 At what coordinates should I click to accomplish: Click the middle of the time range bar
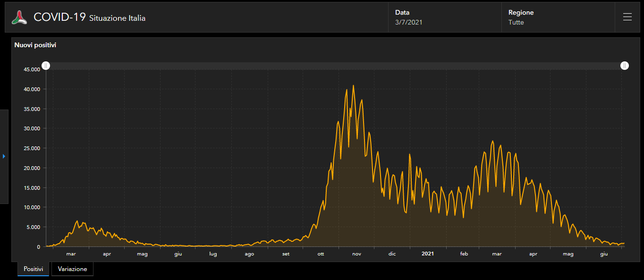[x=335, y=66]
